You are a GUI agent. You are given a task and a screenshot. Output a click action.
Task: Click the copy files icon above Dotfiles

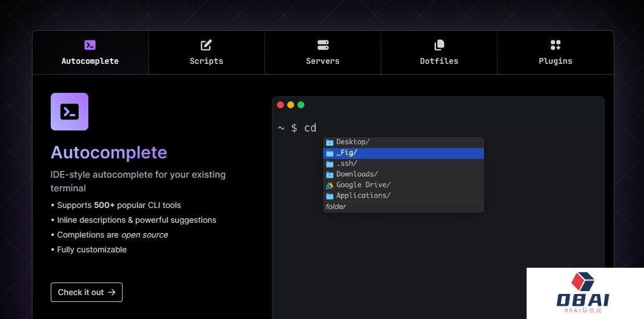coord(439,45)
